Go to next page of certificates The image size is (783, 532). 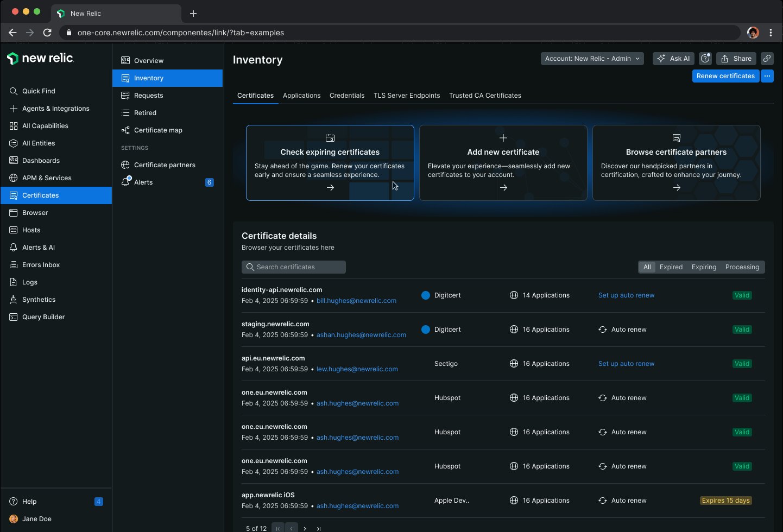pos(305,528)
